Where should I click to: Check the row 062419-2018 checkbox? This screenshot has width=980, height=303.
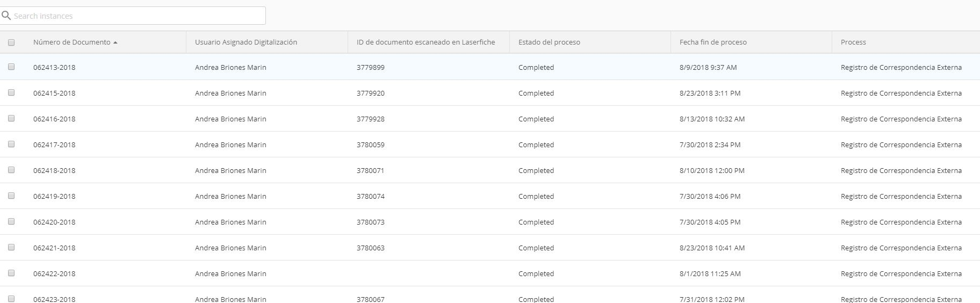pyautogui.click(x=11, y=196)
